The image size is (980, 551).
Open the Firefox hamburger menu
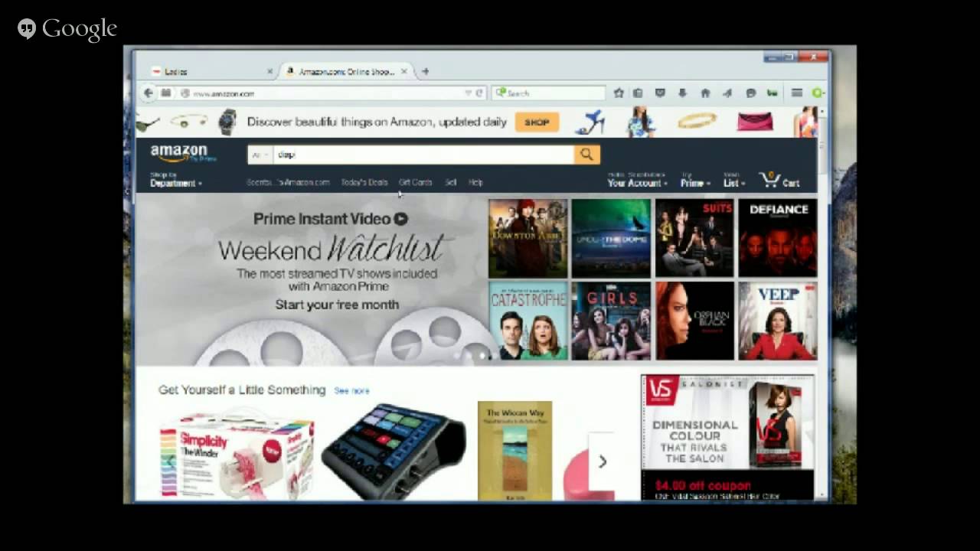pos(796,93)
